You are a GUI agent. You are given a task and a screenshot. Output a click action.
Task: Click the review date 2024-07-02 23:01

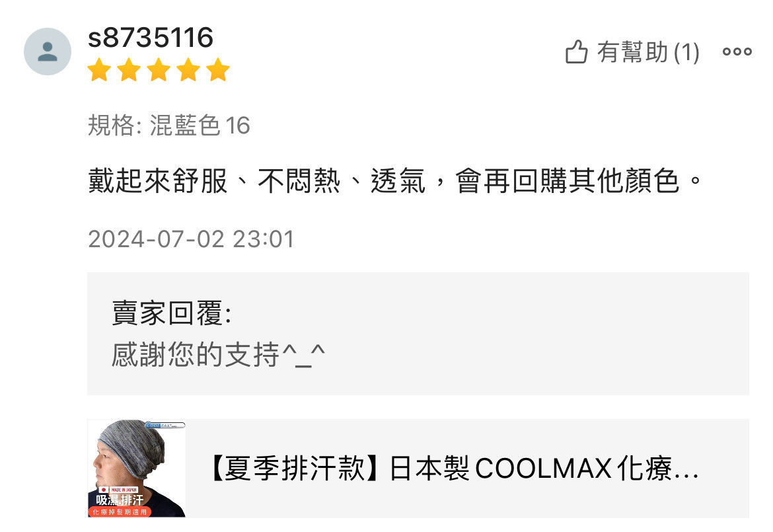click(x=191, y=239)
